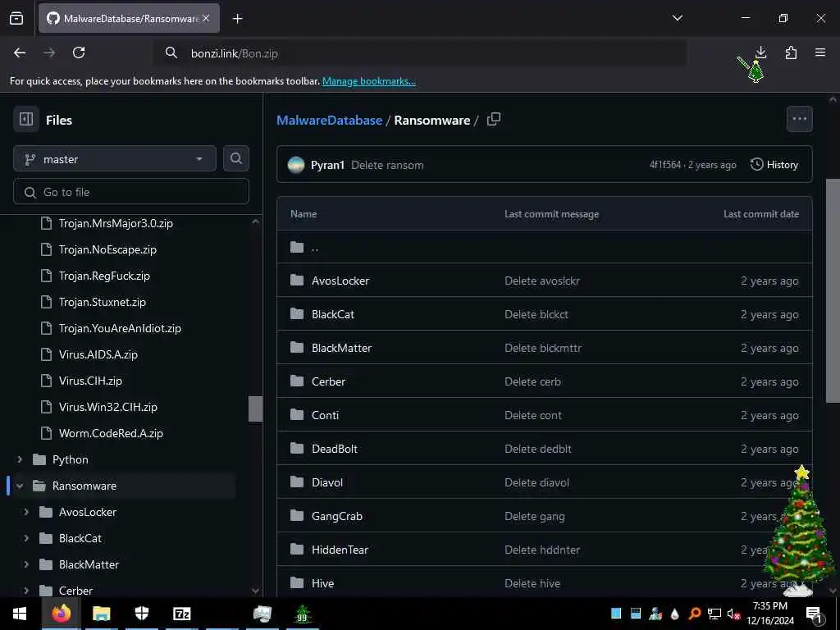The height and width of the screenshot is (630, 840).
Task: Open the Hive folder in table
Action: pyautogui.click(x=322, y=583)
